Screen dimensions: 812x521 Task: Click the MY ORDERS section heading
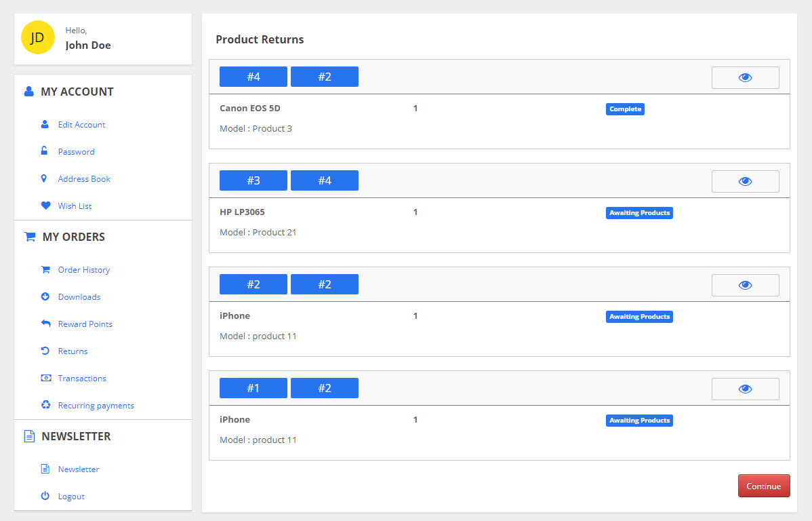click(73, 237)
